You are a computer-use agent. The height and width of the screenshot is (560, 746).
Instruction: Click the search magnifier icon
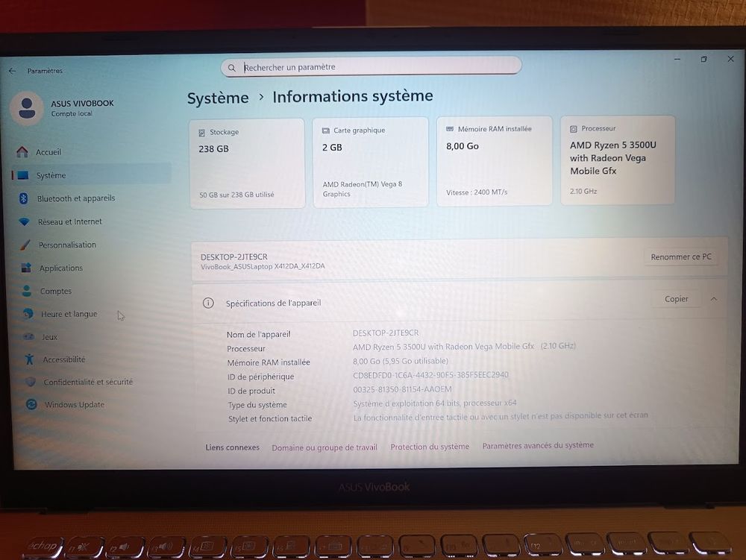point(232,68)
